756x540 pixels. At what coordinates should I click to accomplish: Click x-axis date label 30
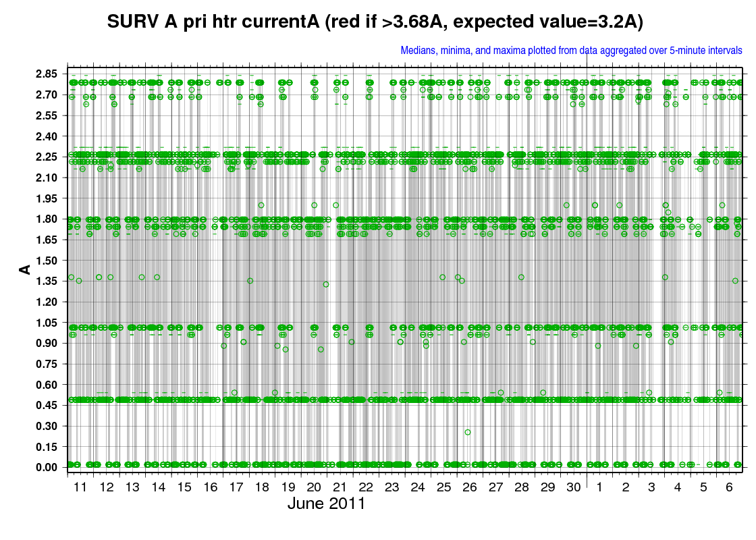574,487
